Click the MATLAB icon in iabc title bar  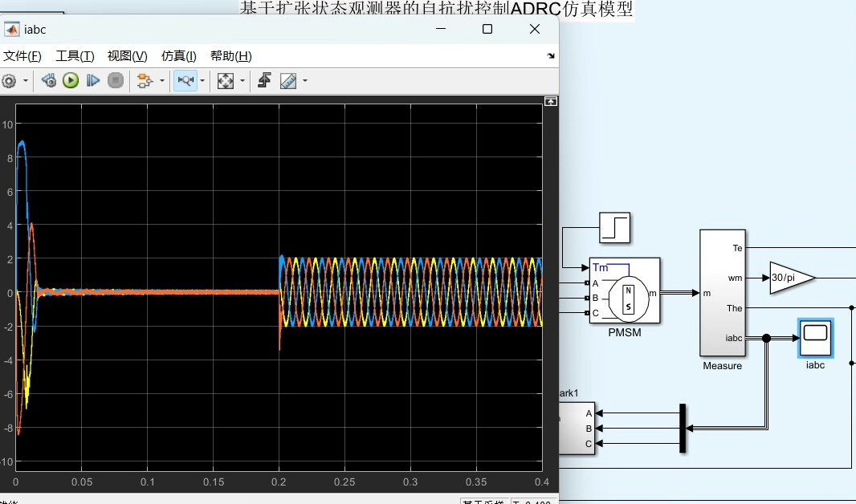click(x=11, y=30)
